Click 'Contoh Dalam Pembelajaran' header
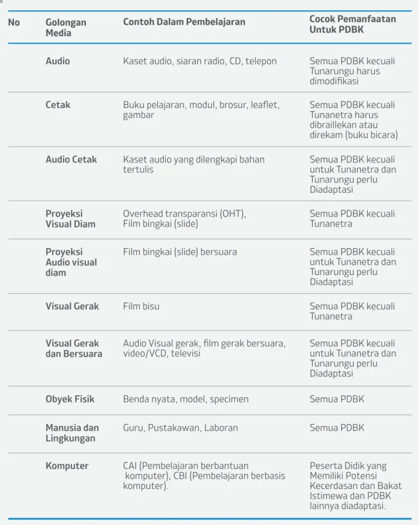The width and height of the screenshot is (420, 525). [x=184, y=22]
